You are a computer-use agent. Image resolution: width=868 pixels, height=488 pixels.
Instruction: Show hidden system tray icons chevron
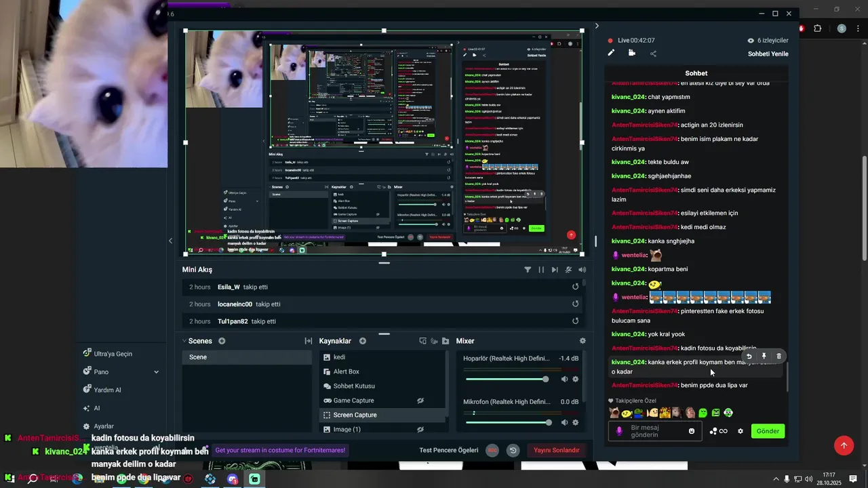tap(776, 479)
